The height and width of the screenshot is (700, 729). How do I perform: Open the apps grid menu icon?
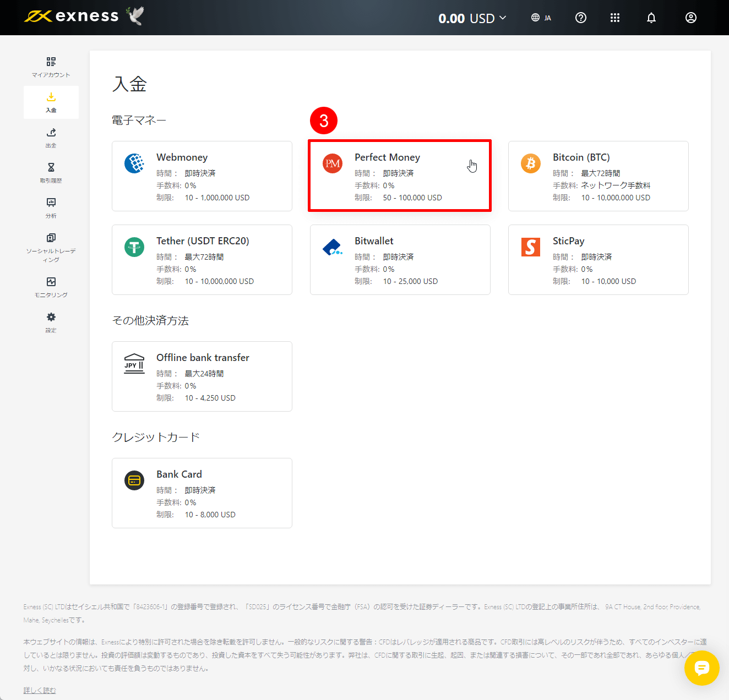pos(615,18)
